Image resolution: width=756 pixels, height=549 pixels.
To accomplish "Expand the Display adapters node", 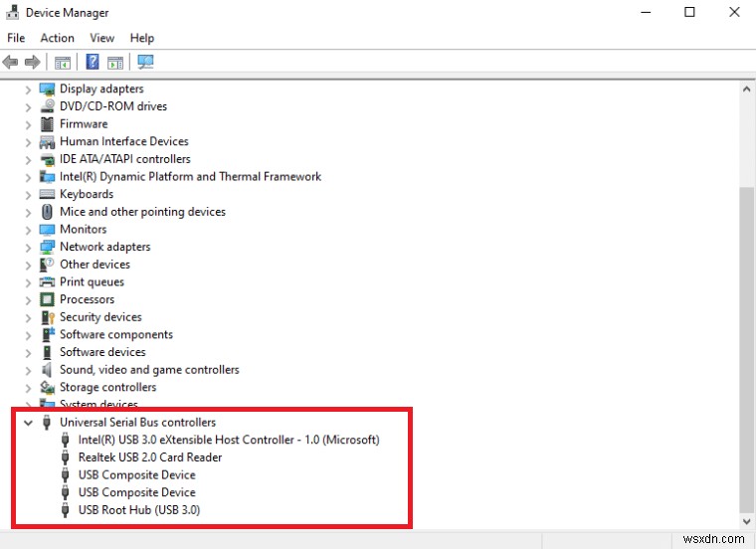I will pyautogui.click(x=28, y=90).
